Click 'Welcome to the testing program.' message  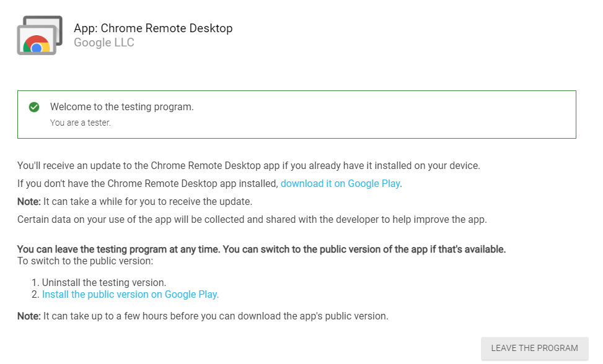tap(122, 106)
